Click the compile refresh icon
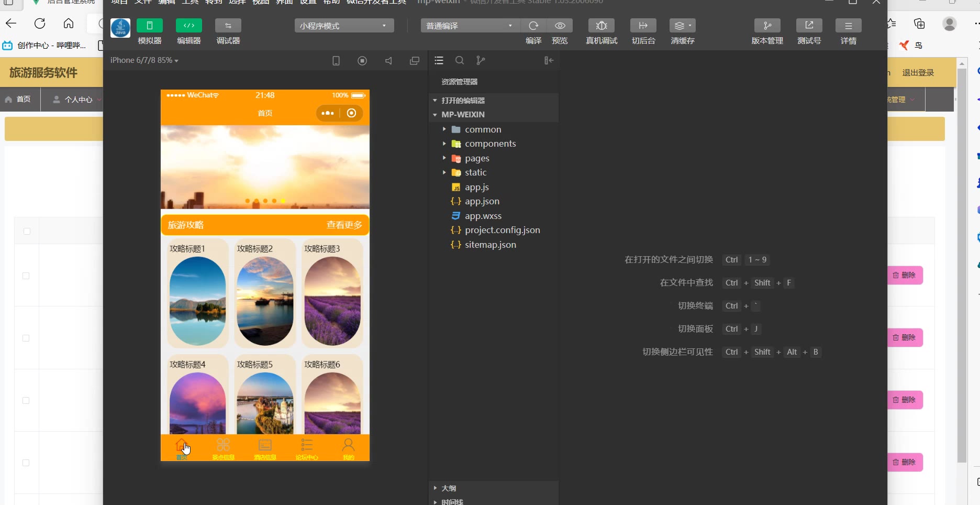 point(533,26)
